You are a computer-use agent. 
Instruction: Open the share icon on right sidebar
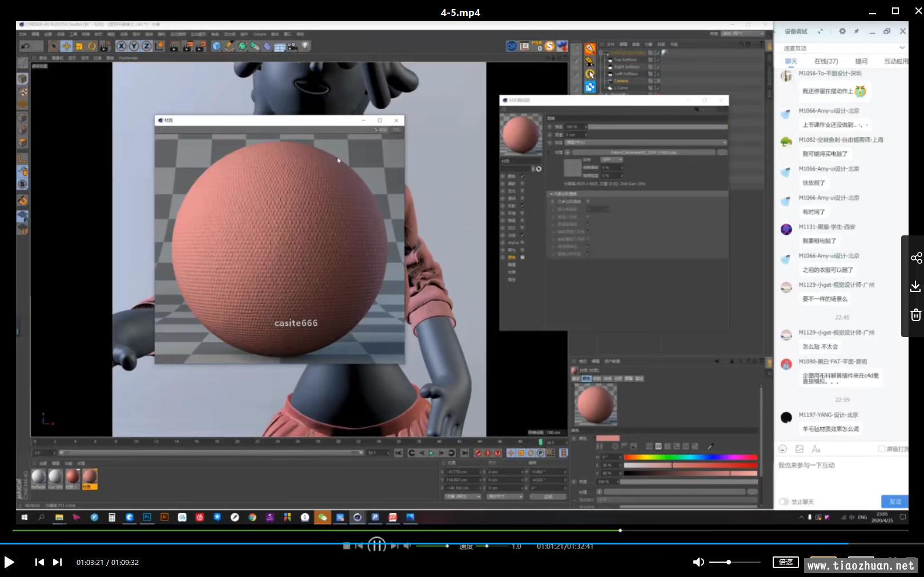[916, 258]
